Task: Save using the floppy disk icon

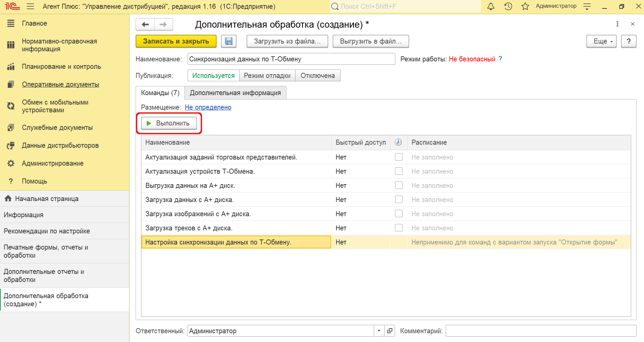Action: click(229, 41)
